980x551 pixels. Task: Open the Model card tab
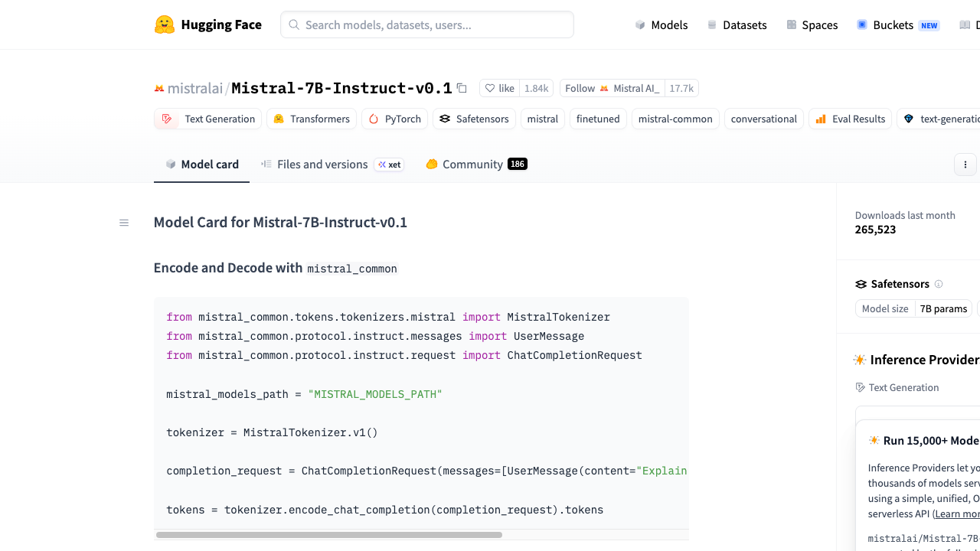tap(202, 164)
